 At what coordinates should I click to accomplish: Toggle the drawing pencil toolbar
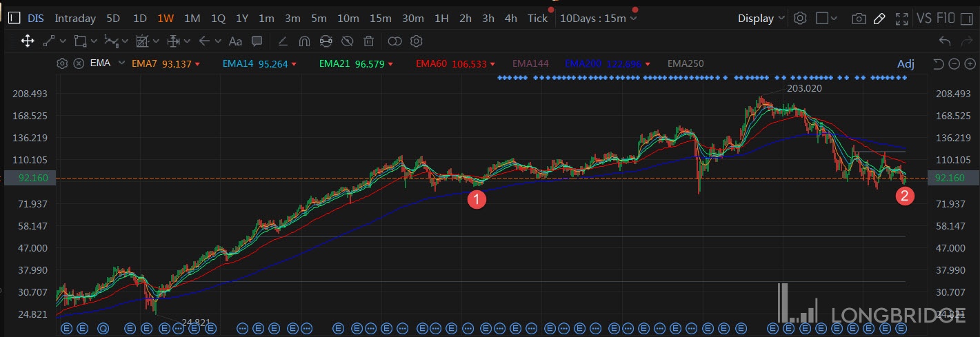(879, 19)
